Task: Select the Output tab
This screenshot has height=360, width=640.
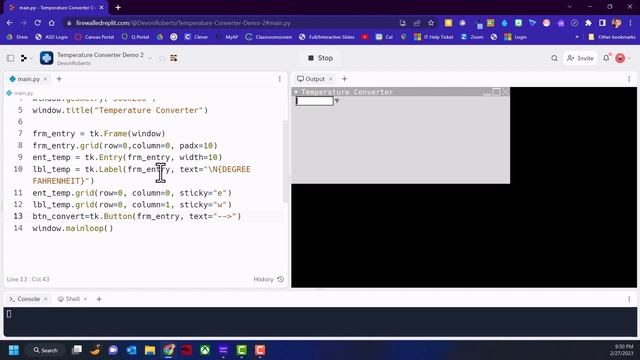Action: pyautogui.click(x=311, y=79)
